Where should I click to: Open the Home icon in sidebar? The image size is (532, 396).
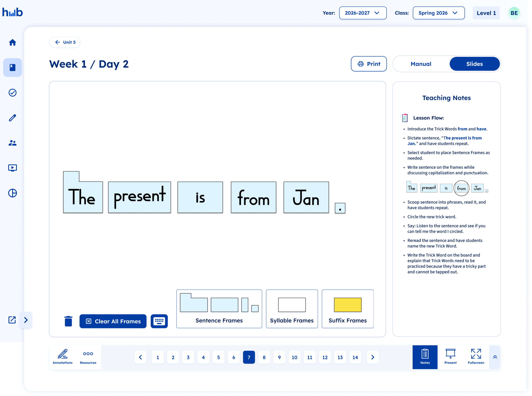coord(12,42)
